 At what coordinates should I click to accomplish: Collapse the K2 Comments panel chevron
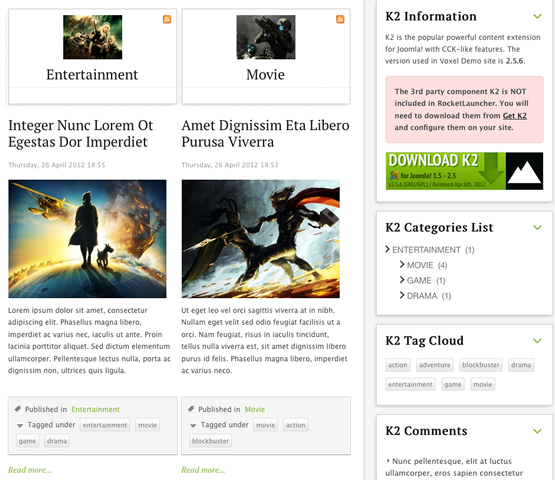pyautogui.click(x=537, y=431)
